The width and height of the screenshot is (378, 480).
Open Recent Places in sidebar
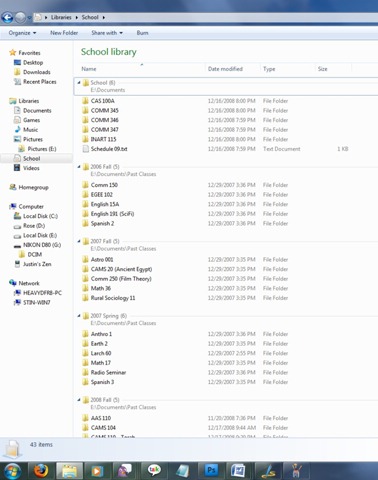pyautogui.click(x=40, y=82)
